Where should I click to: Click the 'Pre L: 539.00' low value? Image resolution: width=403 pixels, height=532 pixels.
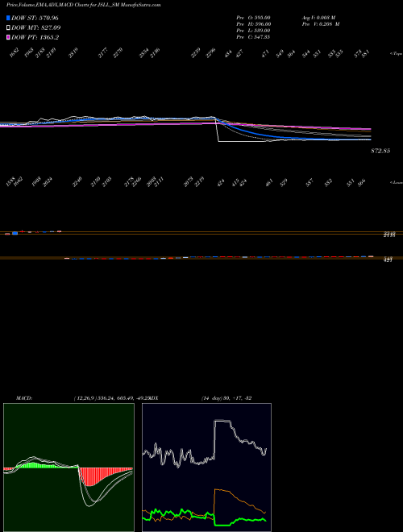[x=253, y=31]
